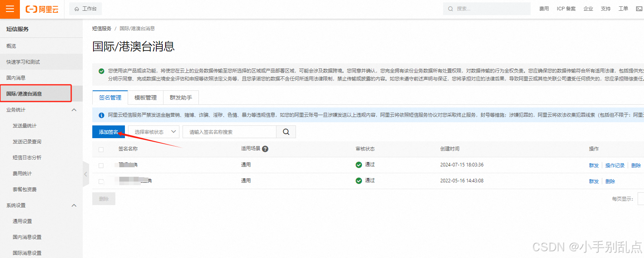This screenshot has height=258, width=644.
Task: Click the green check icon in the notice
Action: pos(101,71)
